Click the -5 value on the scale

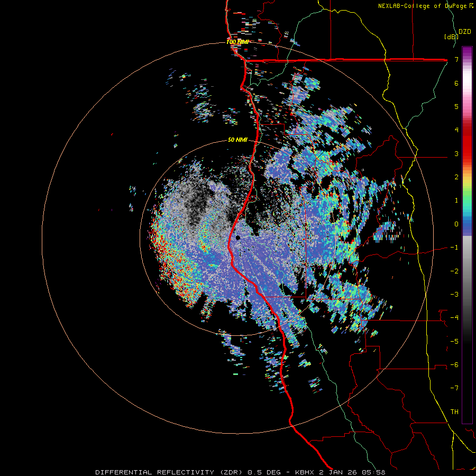coord(454,341)
